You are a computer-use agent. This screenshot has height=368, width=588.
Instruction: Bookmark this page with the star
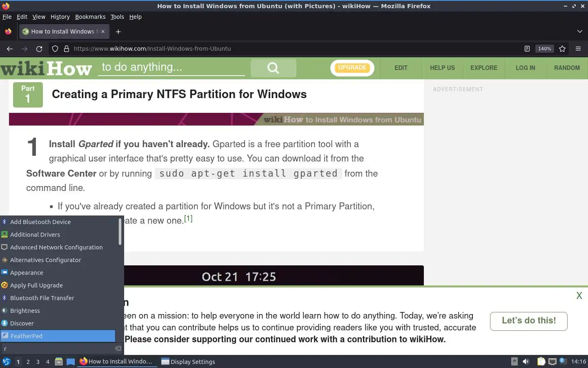tap(562, 49)
